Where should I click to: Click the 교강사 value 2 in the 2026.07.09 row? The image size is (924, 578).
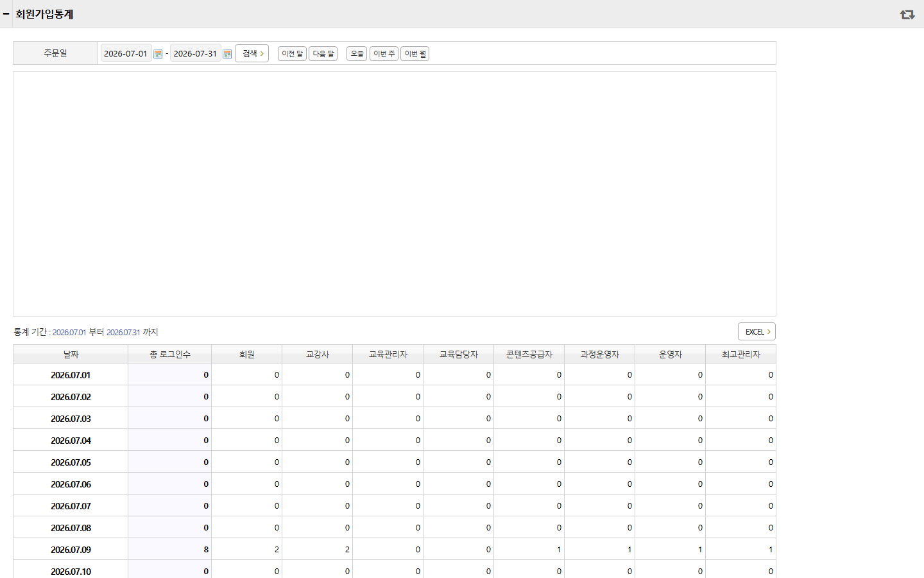[x=347, y=550]
